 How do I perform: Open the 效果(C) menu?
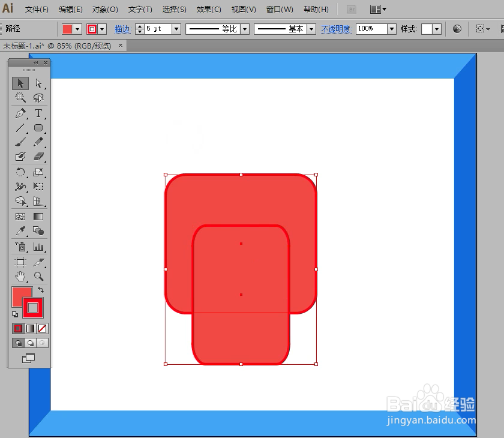pos(209,10)
